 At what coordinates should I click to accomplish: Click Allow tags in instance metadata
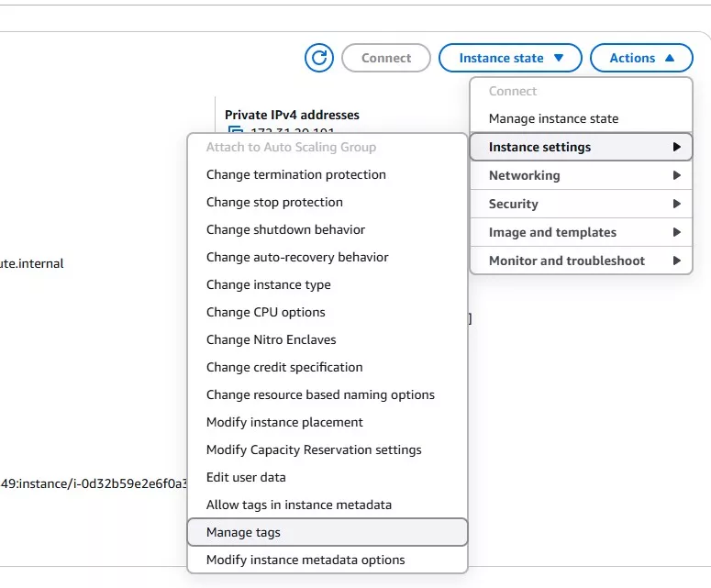299,505
